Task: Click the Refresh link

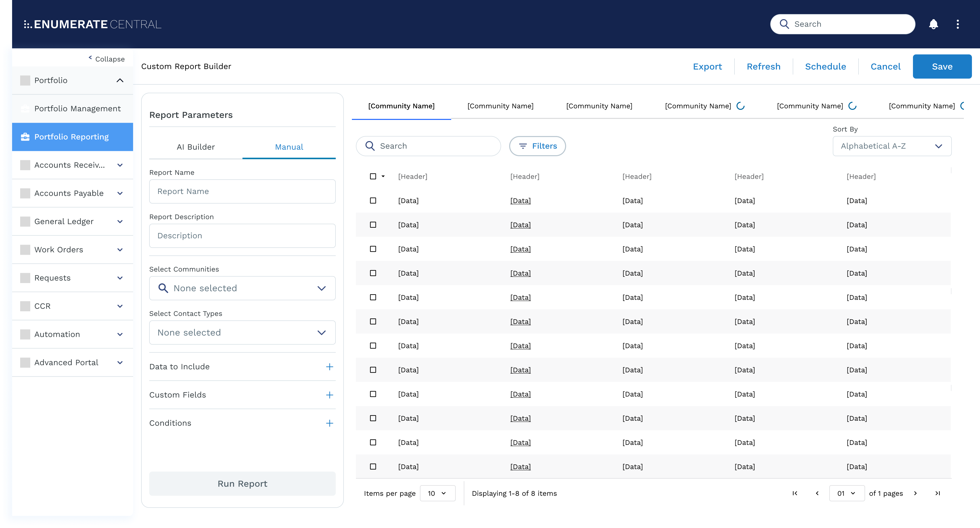Action: coord(763,67)
